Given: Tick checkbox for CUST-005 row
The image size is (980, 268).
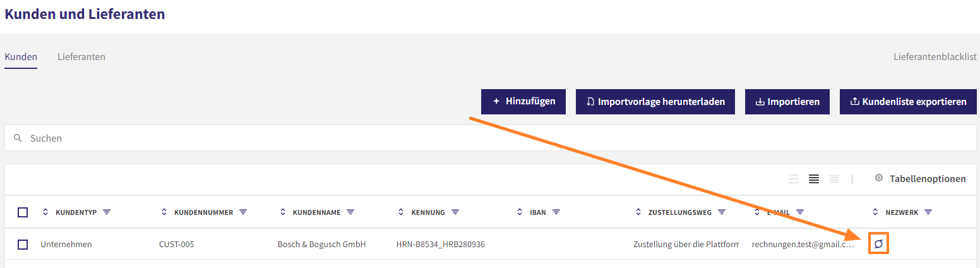Looking at the screenshot, I should pyautogui.click(x=23, y=244).
